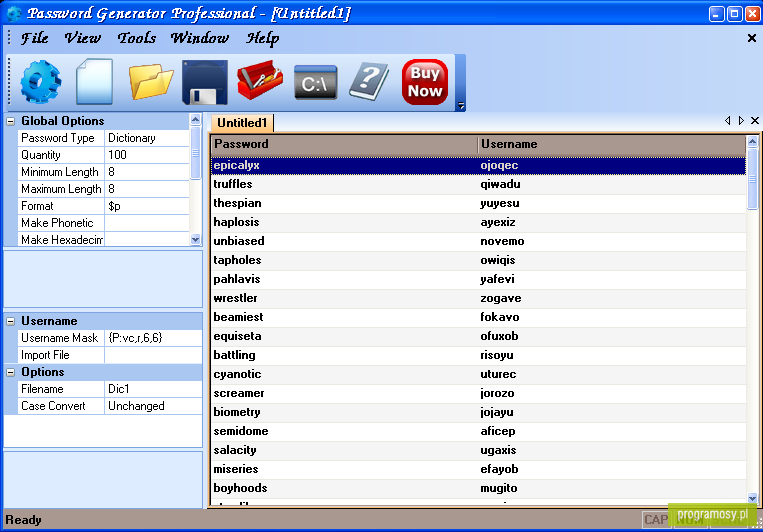Edit the Username Mask value
Screen dimensions: 763x532
tap(153, 338)
